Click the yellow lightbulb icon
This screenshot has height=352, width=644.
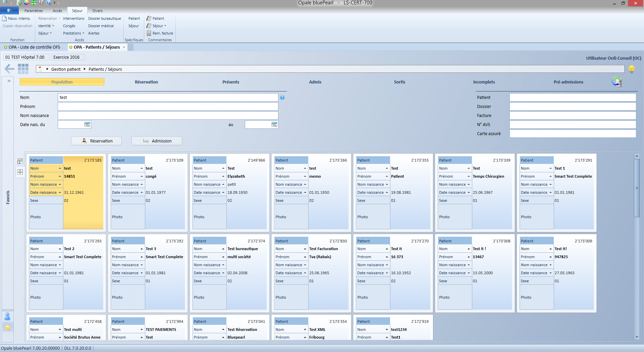tap(632, 69)
